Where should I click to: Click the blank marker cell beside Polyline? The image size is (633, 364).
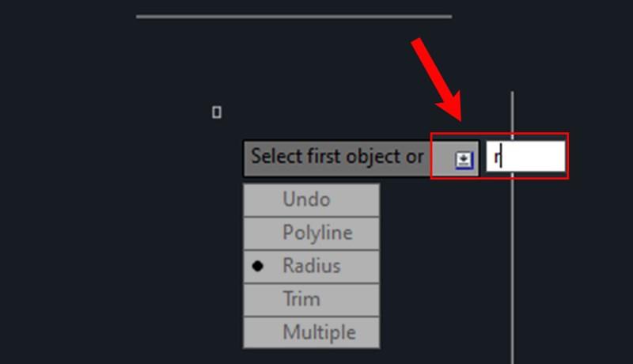pos(257,233)
